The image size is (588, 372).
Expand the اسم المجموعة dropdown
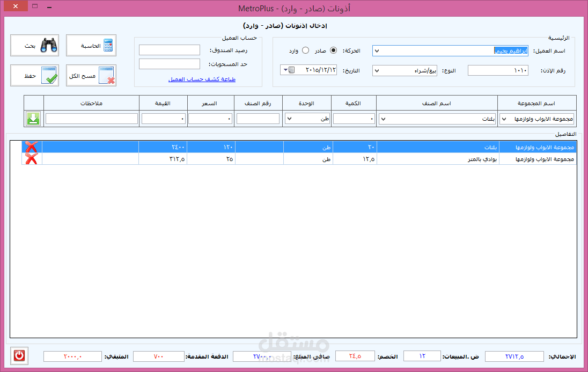click(504, 119)
